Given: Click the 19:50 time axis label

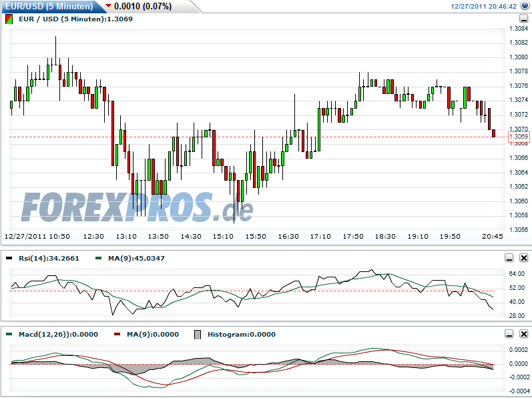Looking at the screenshot, I should point(451,237).
